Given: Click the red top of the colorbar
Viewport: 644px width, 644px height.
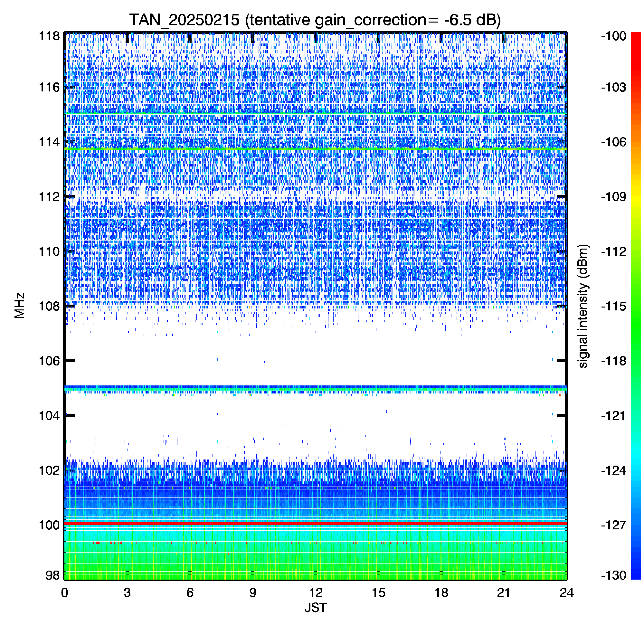Looking at the screenshot, I should [x=636, y=38].
